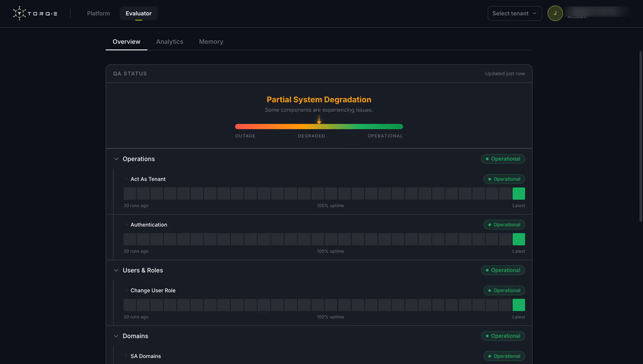This screenshot has width=643, height=364.
Task: Click the Change User Role Operational badge
Action: click(x=504, y=290)
